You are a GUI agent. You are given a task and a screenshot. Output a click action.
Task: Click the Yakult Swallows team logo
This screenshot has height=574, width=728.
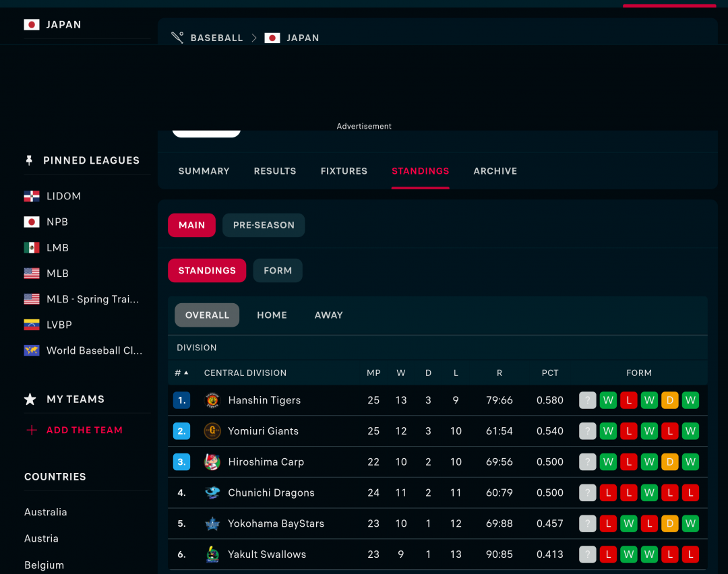[212, 554]
